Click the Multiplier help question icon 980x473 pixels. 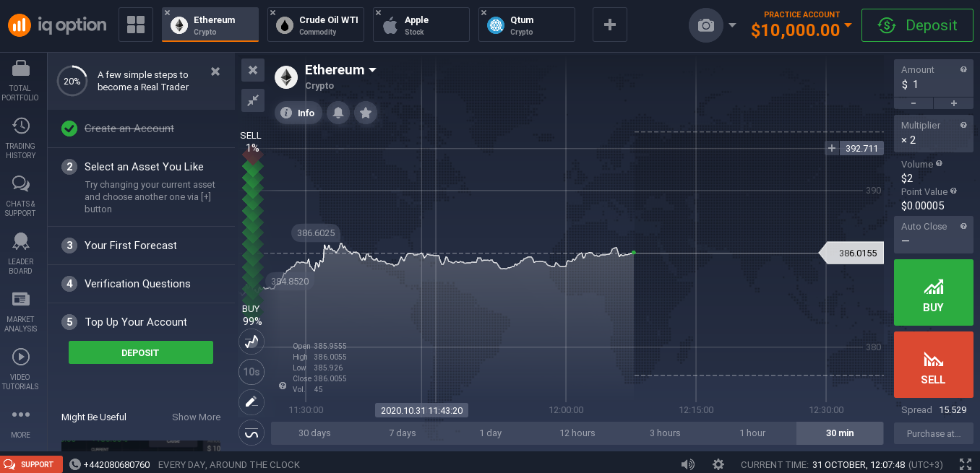point(963,126)
